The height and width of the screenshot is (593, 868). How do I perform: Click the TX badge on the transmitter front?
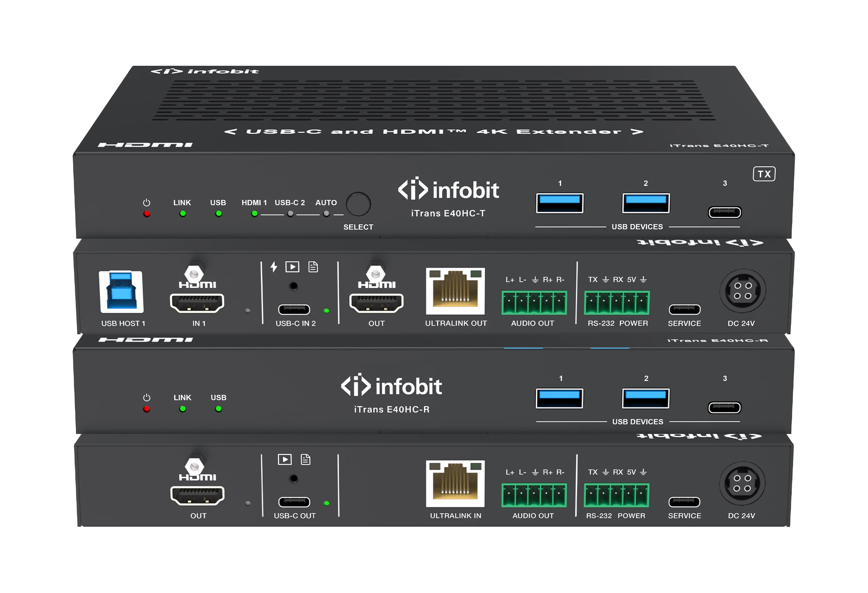click(764, 174)
